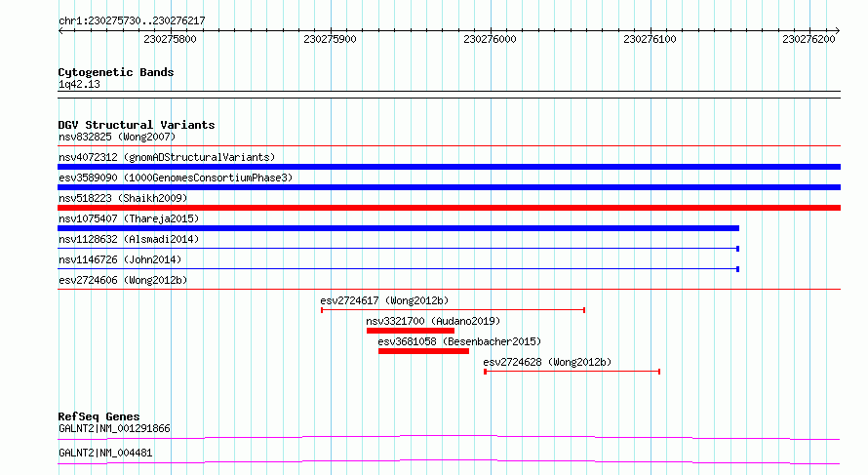
Task: Click the thin red span of esv2724617
Action: (x=453, y=310)
